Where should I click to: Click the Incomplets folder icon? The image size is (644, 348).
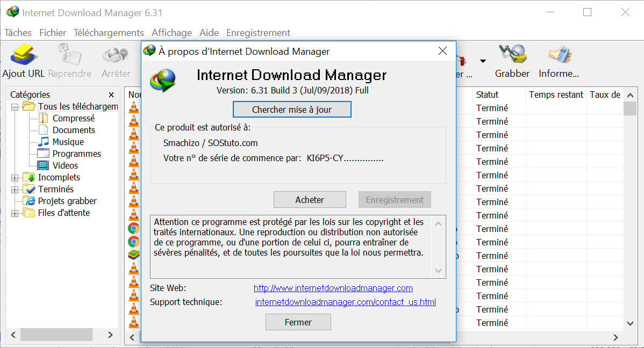pyautogui.click(x=28, y=177)
